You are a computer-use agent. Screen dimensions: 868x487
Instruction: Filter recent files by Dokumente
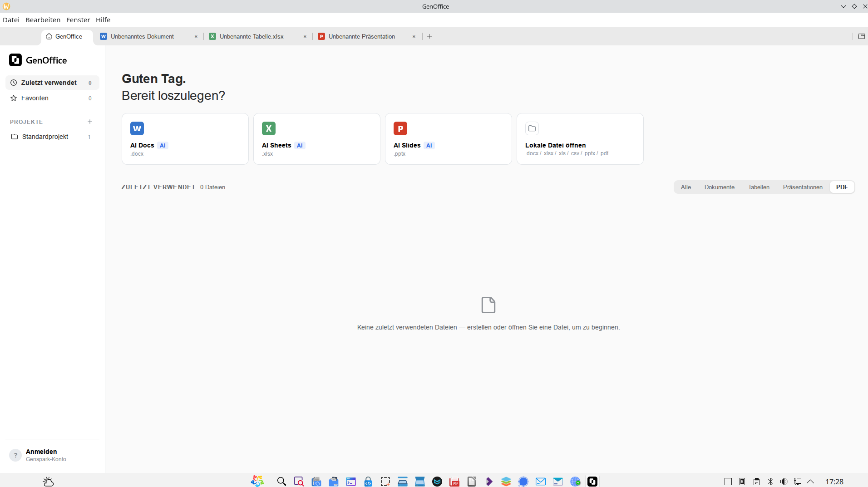pyautogui.click(x=720, y=187)
